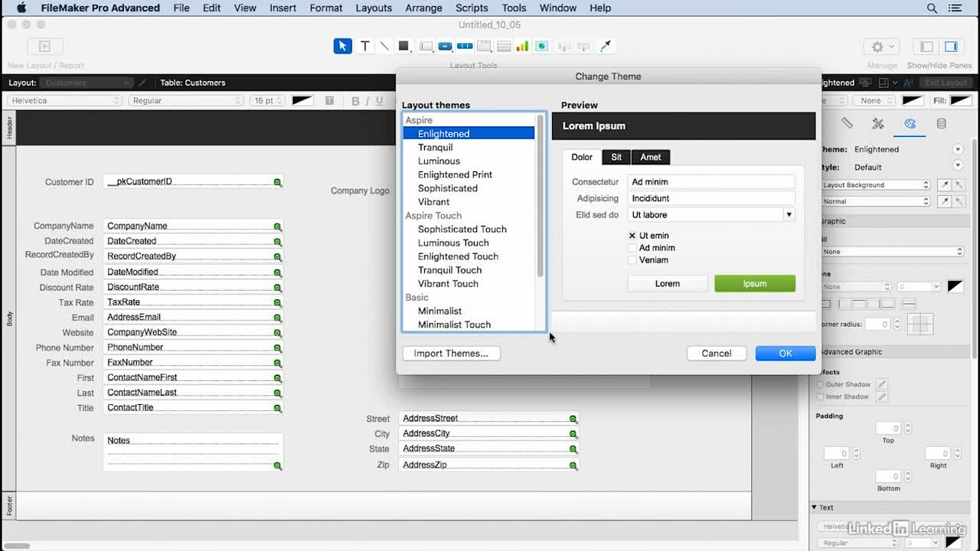Check the 'Ad minim' preview checkbox
This screenshot has height=551, width=980.
pos(632,248)
